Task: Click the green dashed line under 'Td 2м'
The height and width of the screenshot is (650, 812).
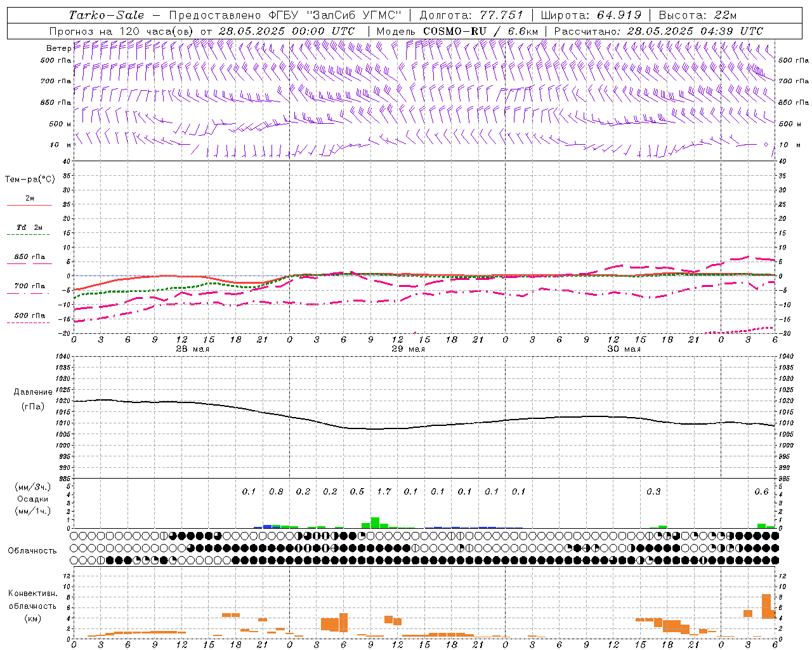Action: 29,234
